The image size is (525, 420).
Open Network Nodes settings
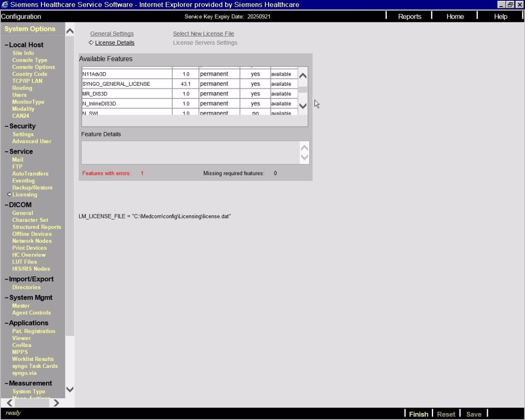coord(32,241)
